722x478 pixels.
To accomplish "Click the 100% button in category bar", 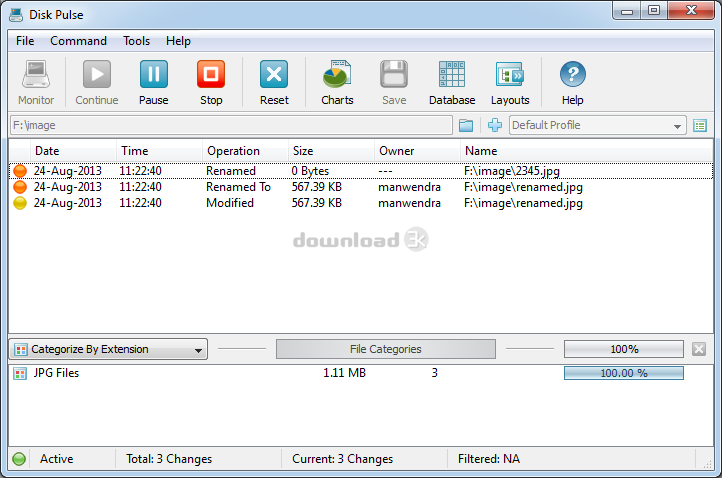I will point(624,349).
